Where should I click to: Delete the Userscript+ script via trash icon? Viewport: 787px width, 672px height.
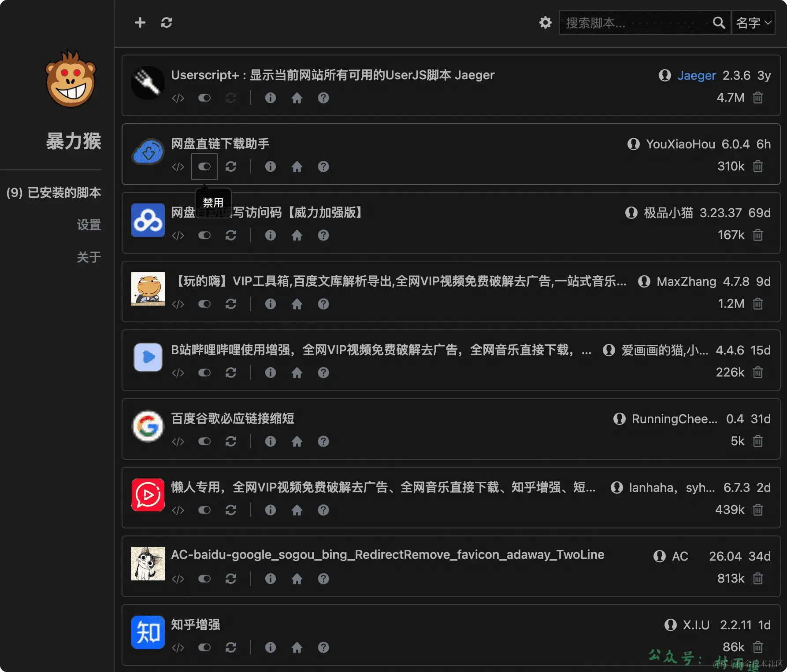point(758,97)
